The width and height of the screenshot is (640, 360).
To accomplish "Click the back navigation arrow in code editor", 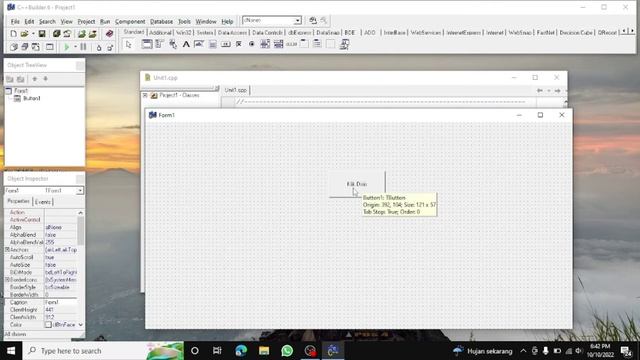I will pyautogui.click(x=540, y=91).
